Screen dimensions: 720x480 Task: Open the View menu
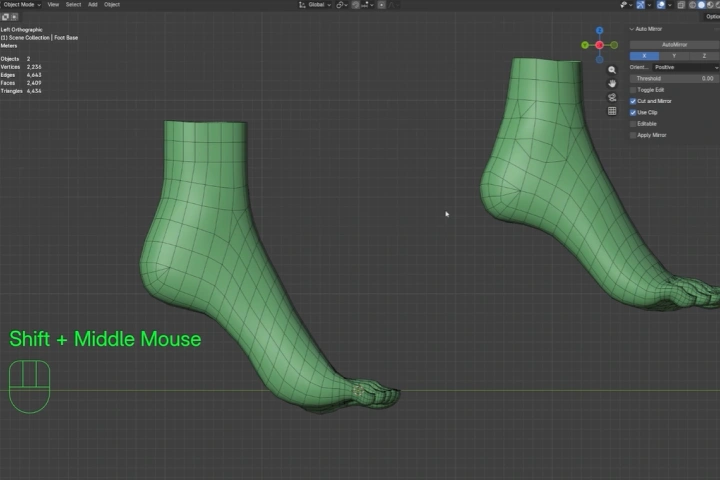click(x=53, y=5)
